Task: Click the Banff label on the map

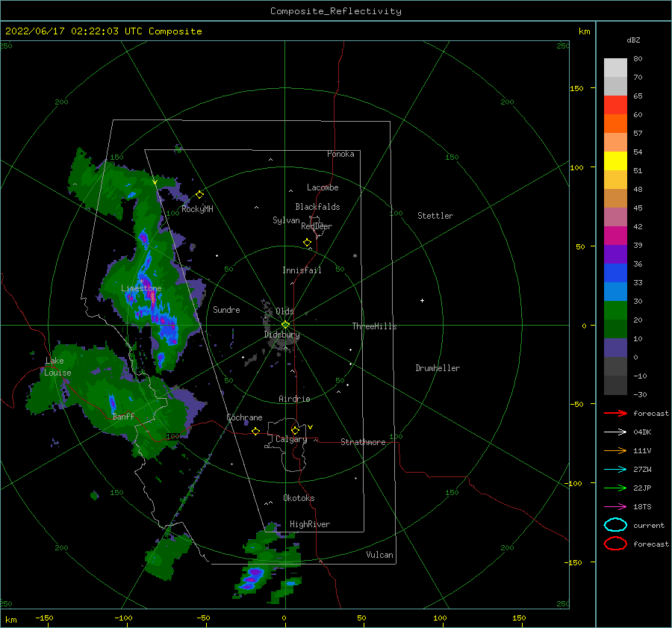Action: [x=123, y=417]
